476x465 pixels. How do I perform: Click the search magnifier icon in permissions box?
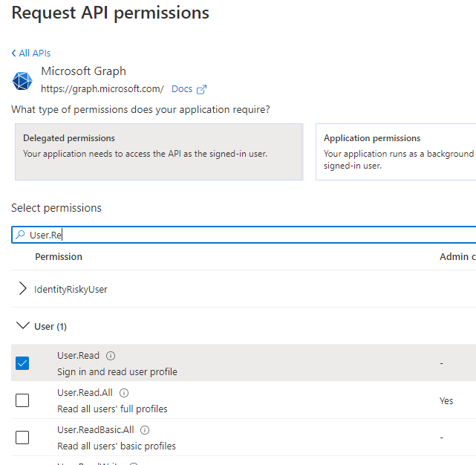tap(20, 235)
